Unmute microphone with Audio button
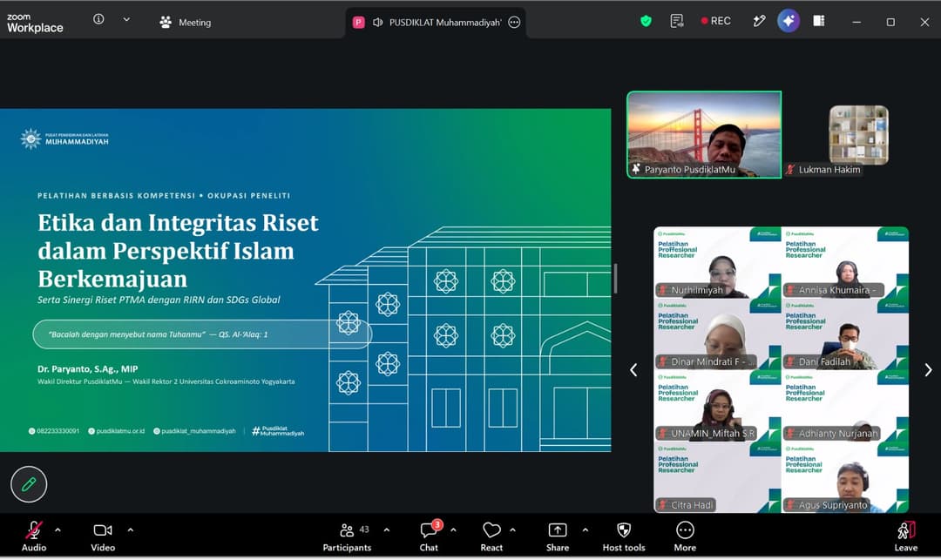941x560 pixels. [34, 536]
